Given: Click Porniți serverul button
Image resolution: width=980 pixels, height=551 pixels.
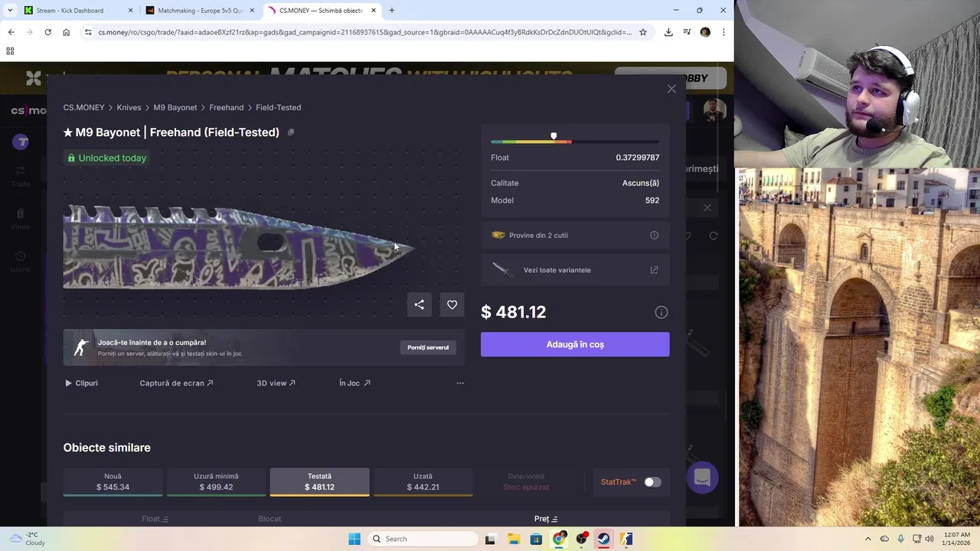Looking at the screenshot, I should pyautogui.click(x=428, y=347).
